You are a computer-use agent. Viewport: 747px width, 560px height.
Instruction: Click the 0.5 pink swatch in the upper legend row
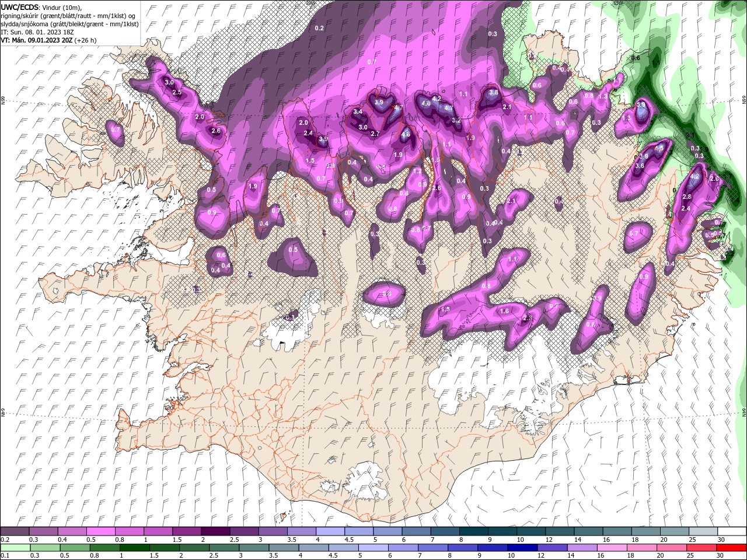click(x=100, y=531)
